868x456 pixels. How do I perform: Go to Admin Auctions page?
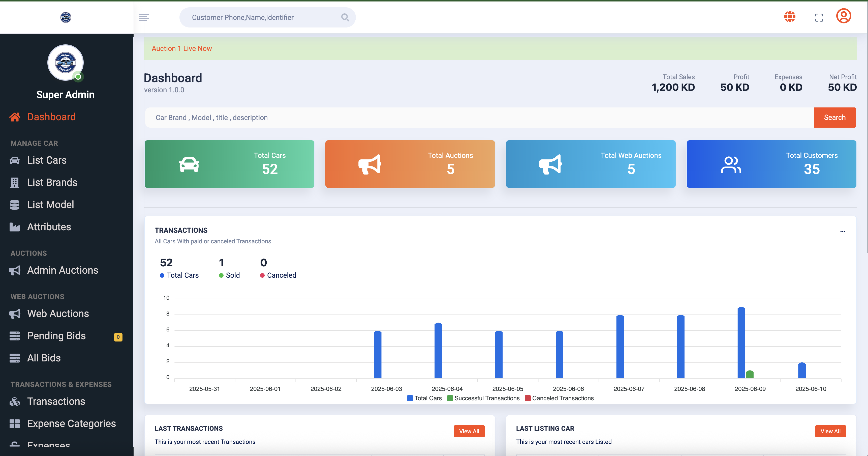click(x=62, y=270)
